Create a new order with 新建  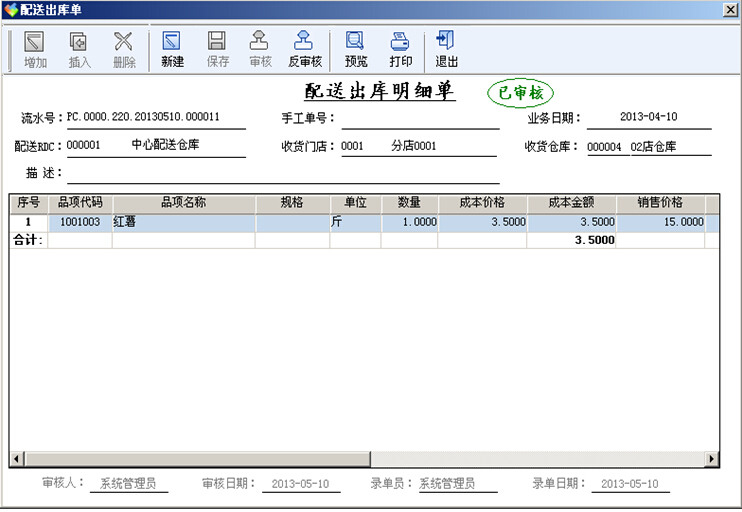coord(172,49)
